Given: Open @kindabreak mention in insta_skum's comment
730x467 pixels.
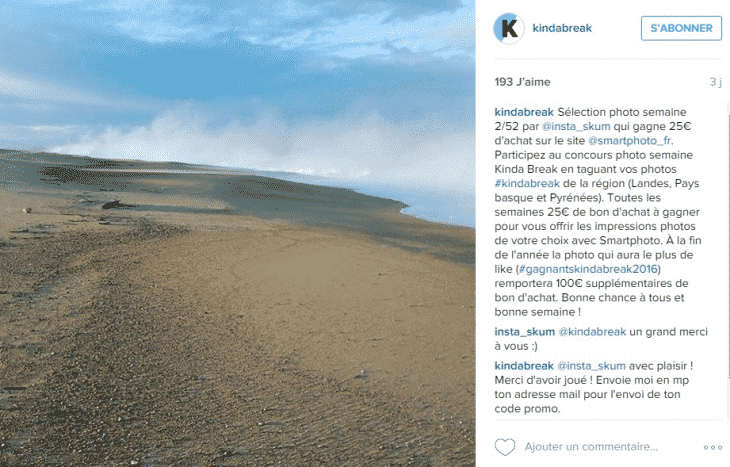Looking at the screenshot, I should (592, 332).
